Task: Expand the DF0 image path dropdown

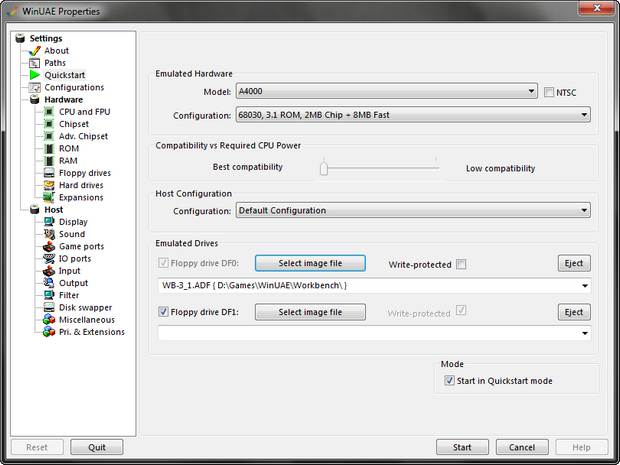Action: pos(585,285)
